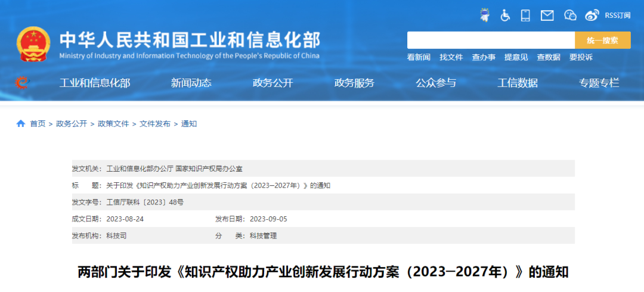Open the robot assistant icon
The image size is (644, 292).
(485, 15)
